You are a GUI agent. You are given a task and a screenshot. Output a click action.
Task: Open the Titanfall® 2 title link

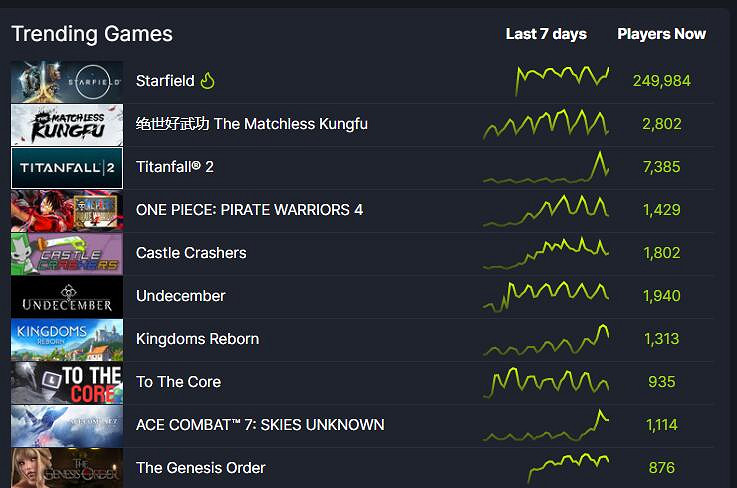tap(175, 167)
